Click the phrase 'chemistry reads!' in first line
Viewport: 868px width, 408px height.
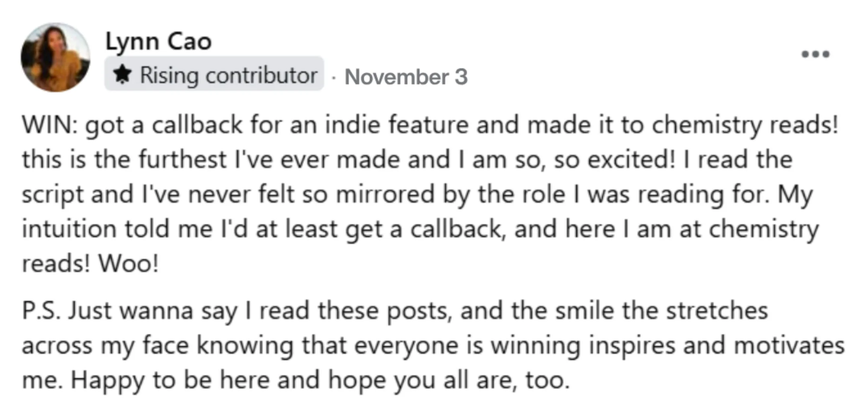click(x=745, y=126)
